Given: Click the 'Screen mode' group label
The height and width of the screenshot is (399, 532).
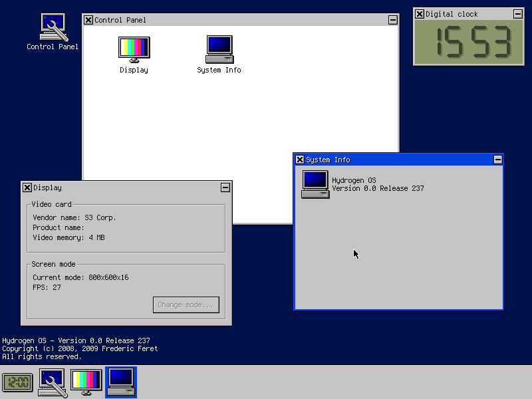Looking at the screenshot, I should click(53, 264).
